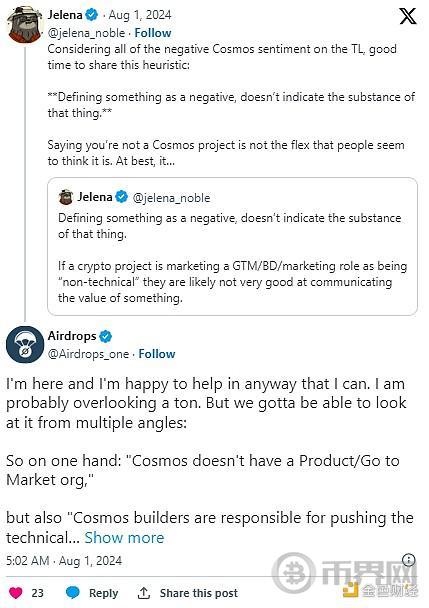429x608 pixels.
Task: Click small avatar in quoted post
Action: point(66,197)
